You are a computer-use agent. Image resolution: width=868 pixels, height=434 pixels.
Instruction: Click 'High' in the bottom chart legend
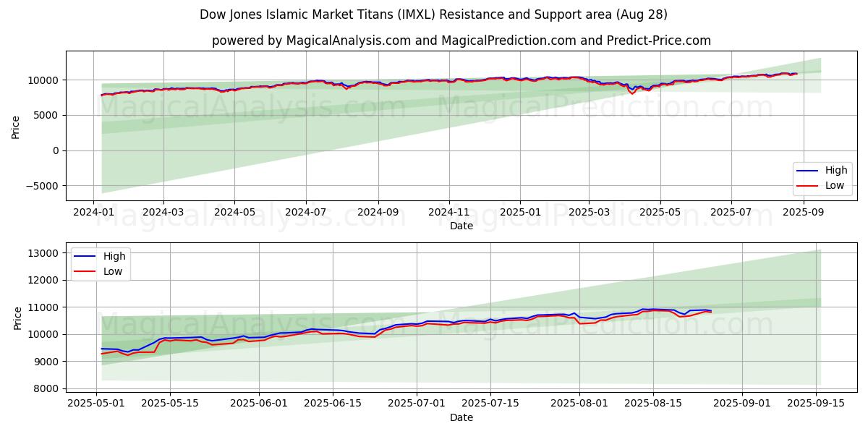114,256
